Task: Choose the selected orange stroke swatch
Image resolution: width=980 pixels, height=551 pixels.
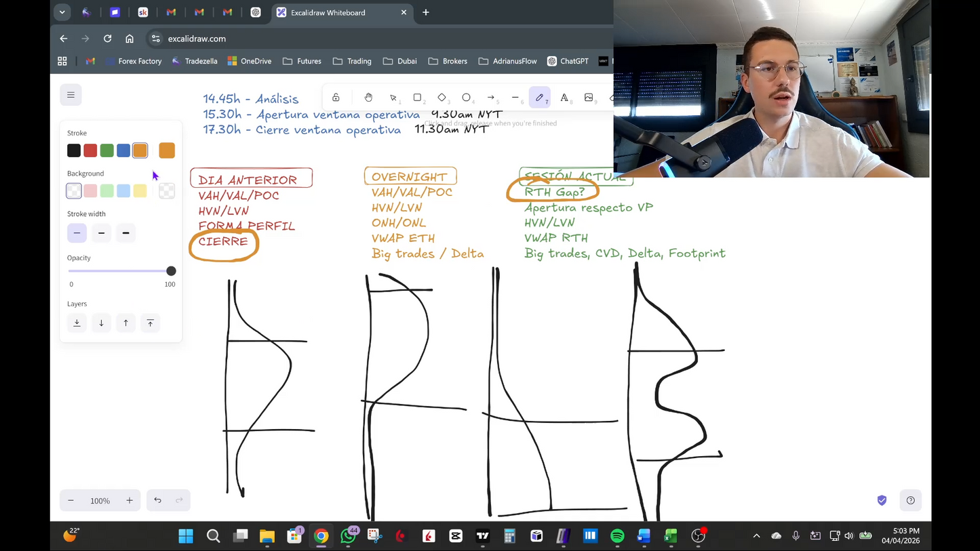Action: click(x=140, y=150)
